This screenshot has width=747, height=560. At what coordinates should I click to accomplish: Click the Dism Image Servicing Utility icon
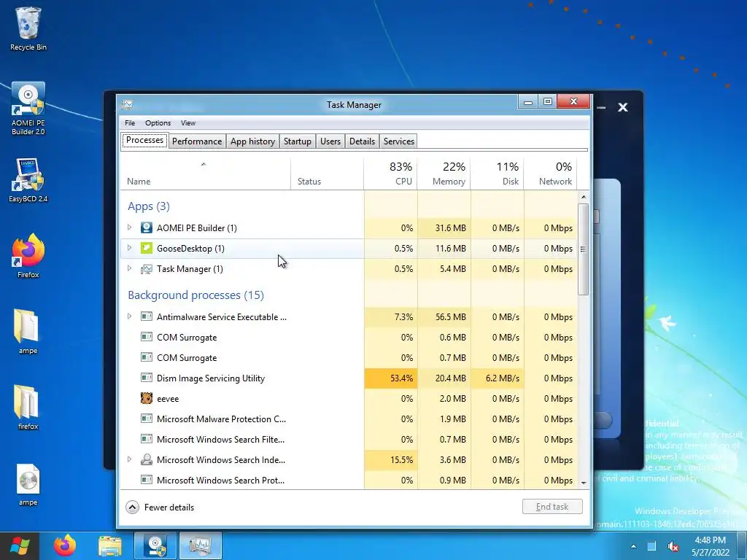click(x=146, y=378)
